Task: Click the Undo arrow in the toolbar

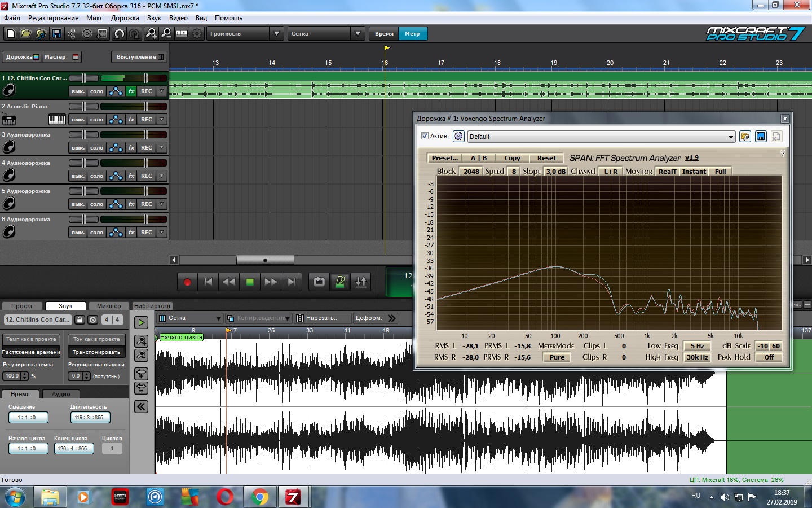Action: click(119, 34)
